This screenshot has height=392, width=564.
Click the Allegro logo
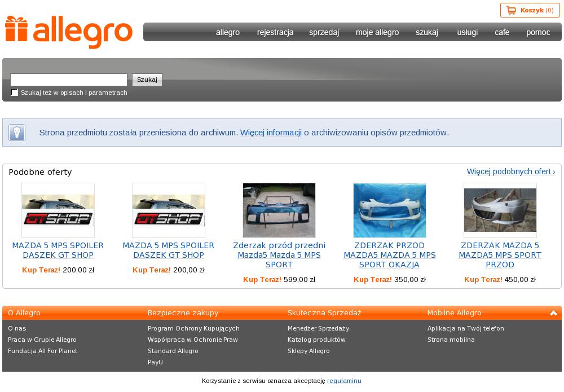(x=69, y=32)
